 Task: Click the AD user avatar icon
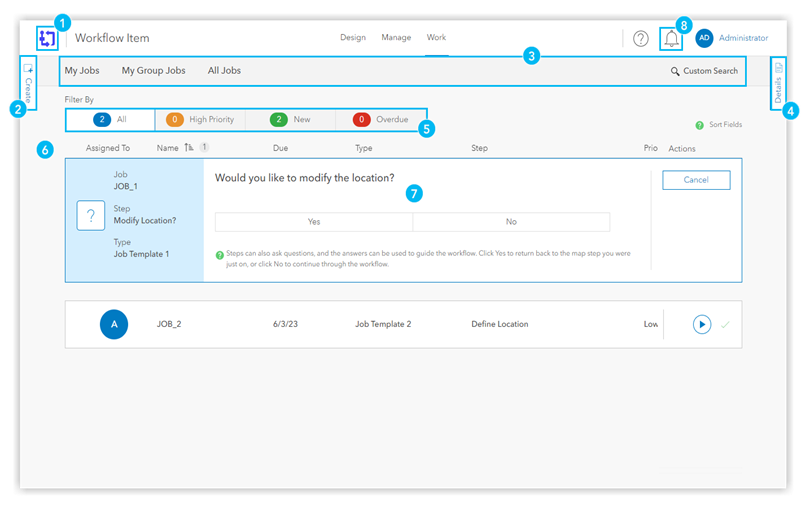(x=704, y=38)
